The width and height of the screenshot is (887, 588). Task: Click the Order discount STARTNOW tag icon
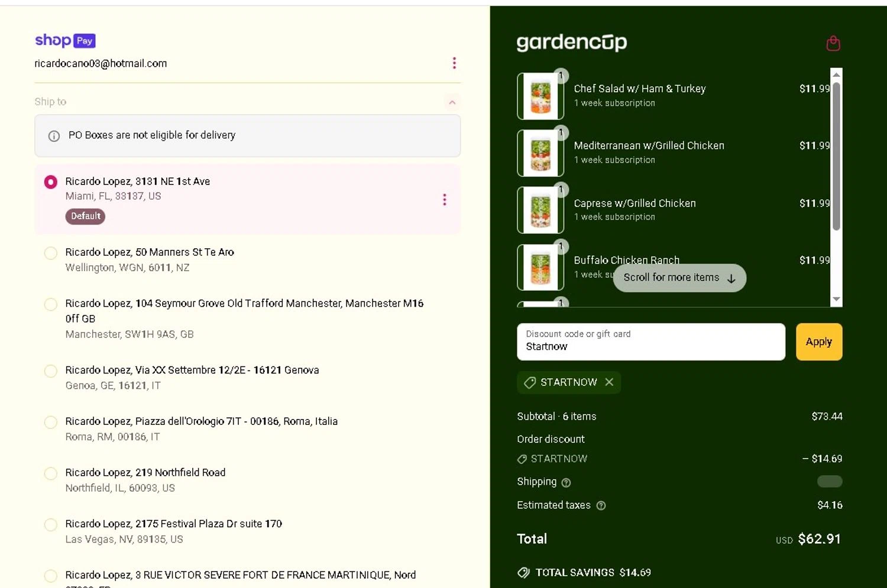tap(522, 459)
